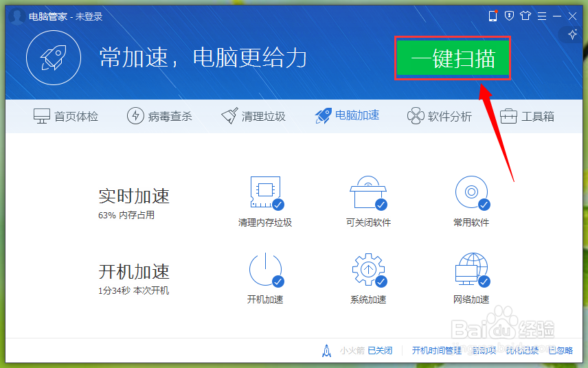Click the 1分34秒 本次开机 text
Image resolution: width=588 pixels, height=368 pixels.
[133, 290]
